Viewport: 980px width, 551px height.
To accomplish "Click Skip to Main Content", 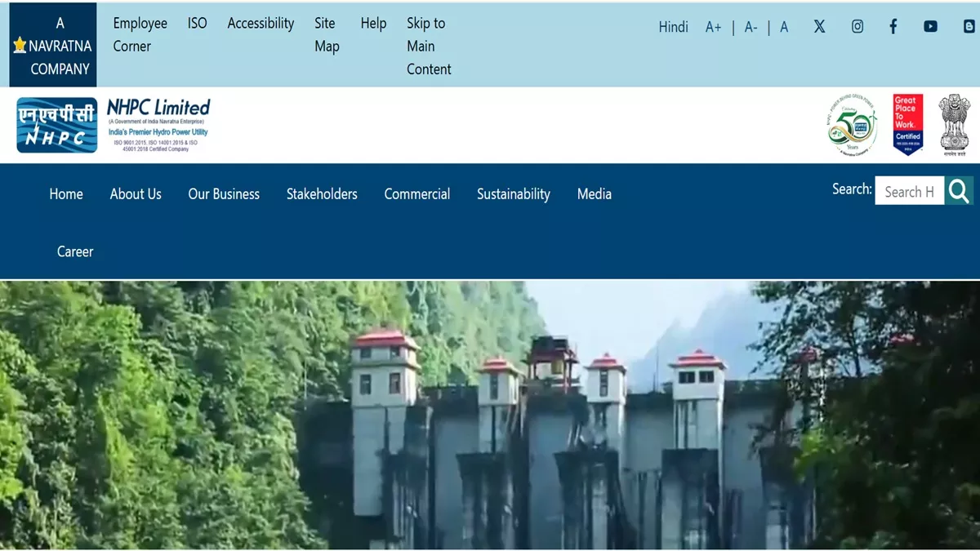I will point(429,47).
